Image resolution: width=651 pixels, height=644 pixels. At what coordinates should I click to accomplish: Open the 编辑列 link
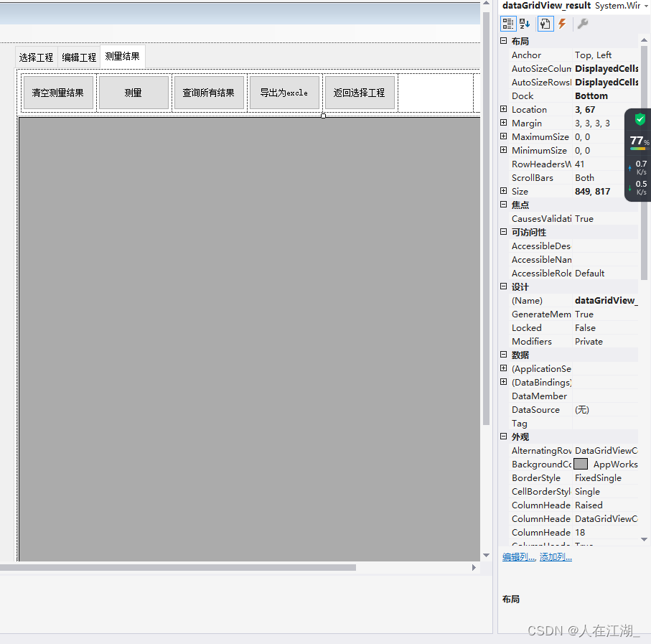[517, 556]
